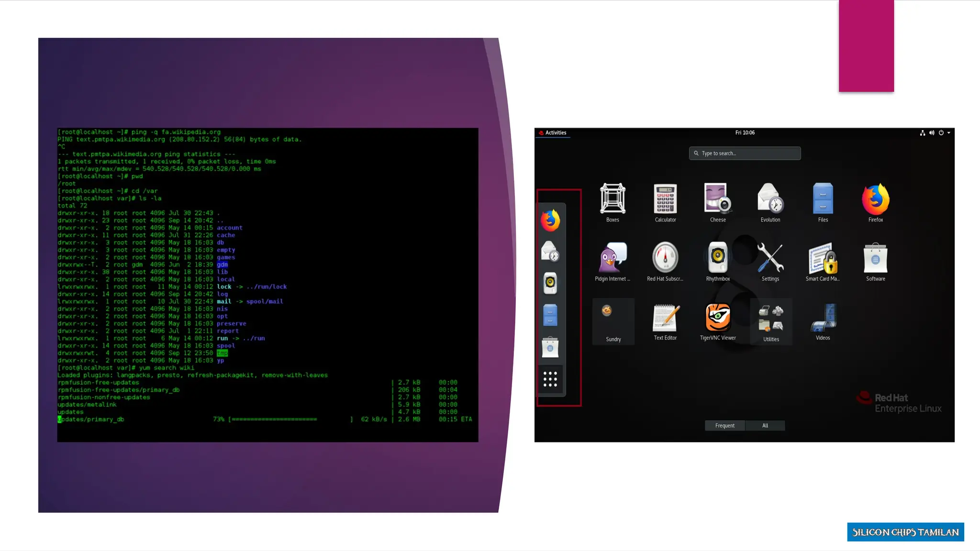Click Rhythmbox icon in the dash

[x=550, y=283]
